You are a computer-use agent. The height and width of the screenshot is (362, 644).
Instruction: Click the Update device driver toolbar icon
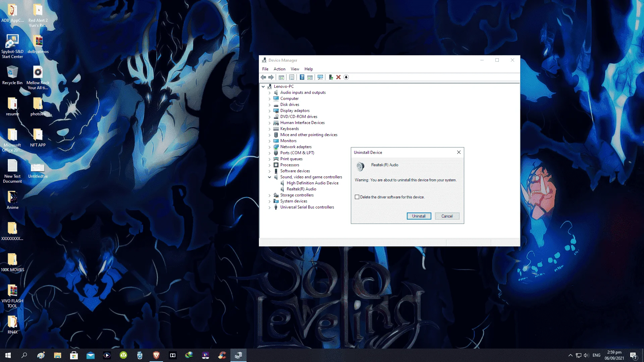[x=331, y=77]
